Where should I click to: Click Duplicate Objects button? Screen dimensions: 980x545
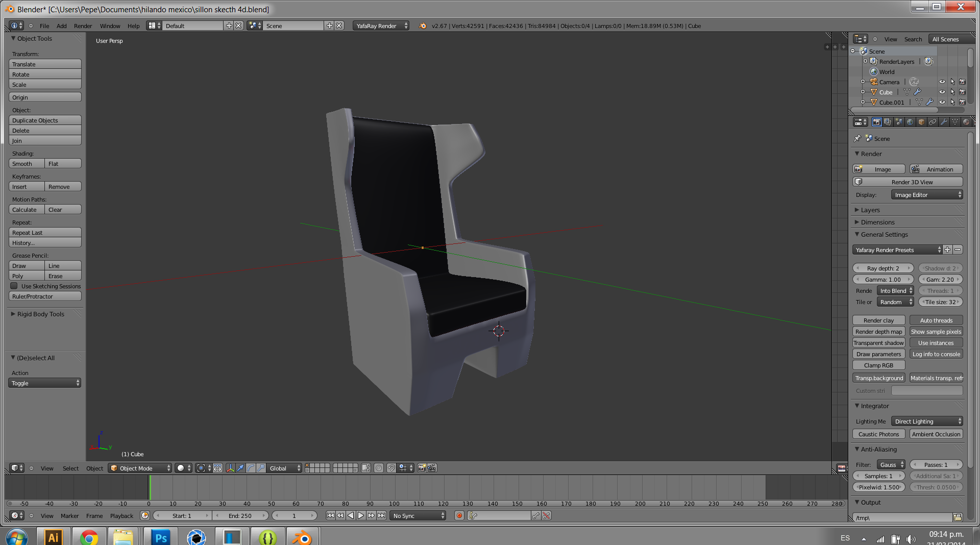[x=45, y=120]
